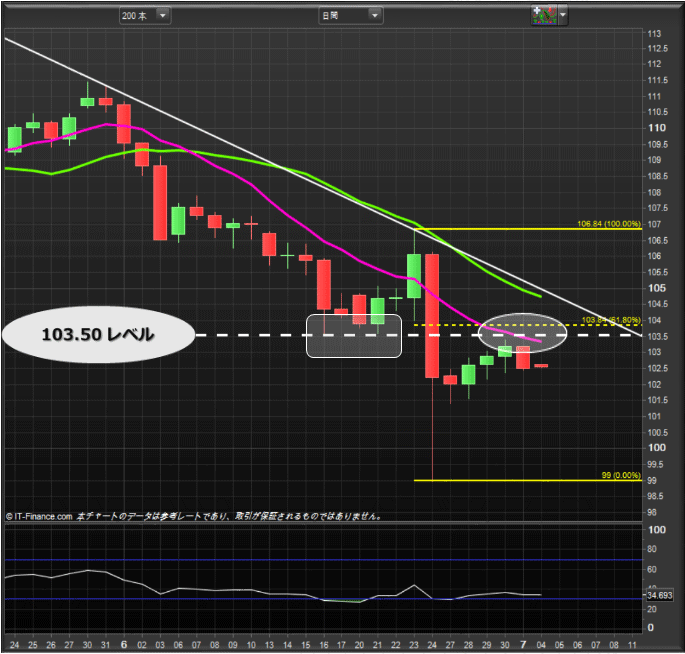Click RSI scale label 60
685x654 pixels.
[x=652, y=569]
